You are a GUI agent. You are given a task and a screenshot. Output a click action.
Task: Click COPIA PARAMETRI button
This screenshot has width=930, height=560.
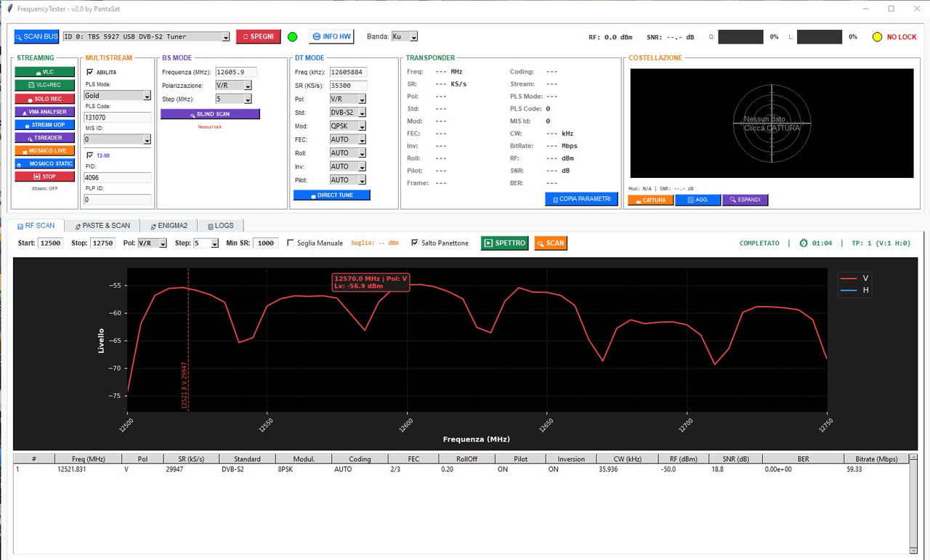581,198
